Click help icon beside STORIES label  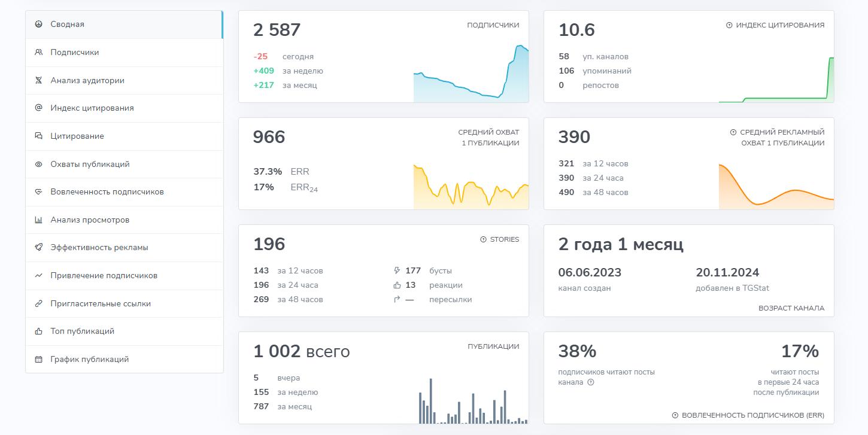click(x=483, y=239)
